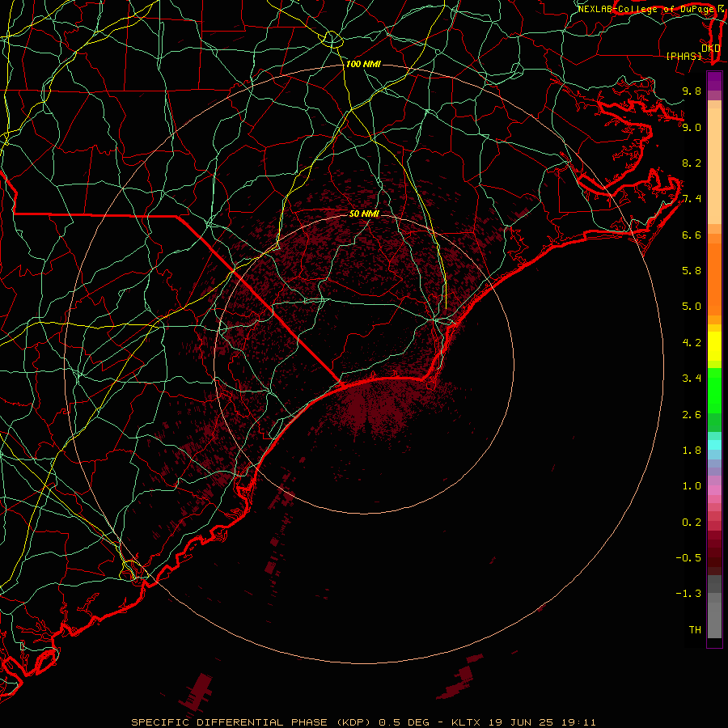The height and width of the screenshot is (728, 728).
Task: Click the TH threshold label on the scale
Action: [695, 630]
